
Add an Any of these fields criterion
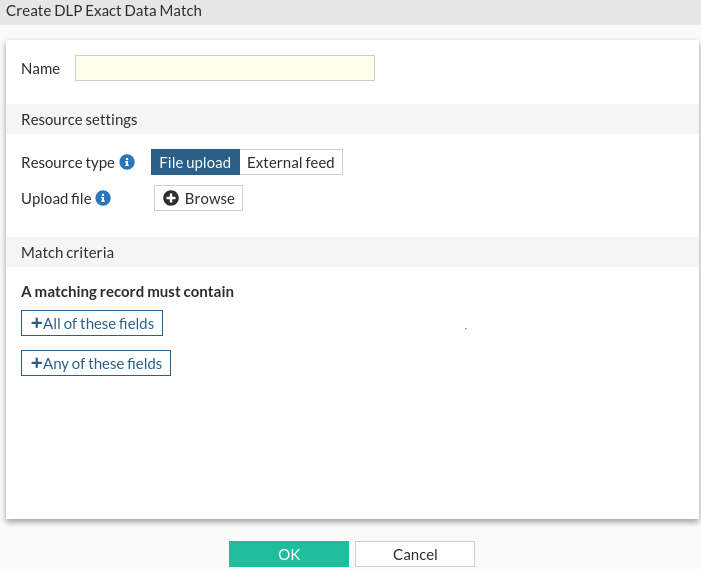tap(96, 363)
